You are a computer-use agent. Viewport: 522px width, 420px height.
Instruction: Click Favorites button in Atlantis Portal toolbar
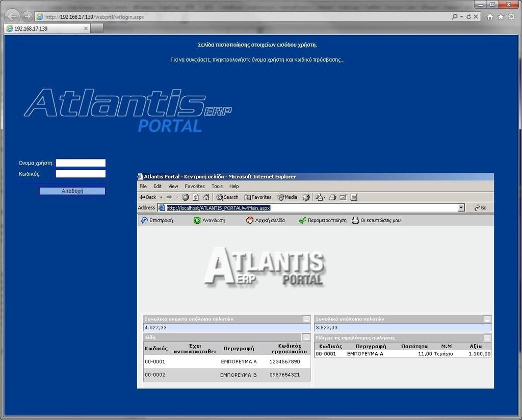[258, 197]
